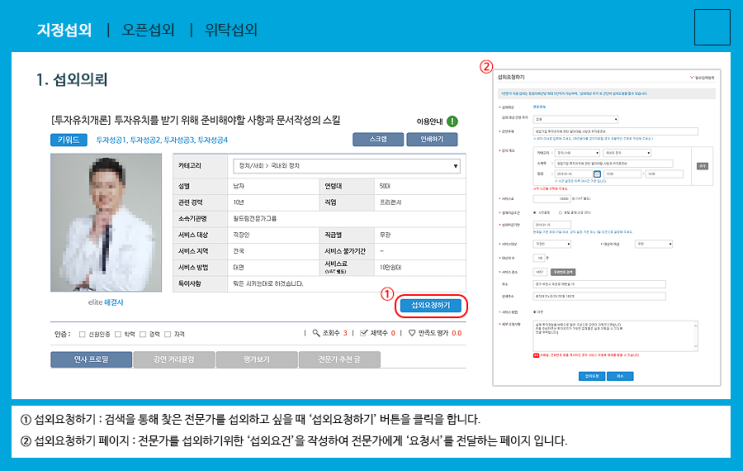Click the address input in request form
Screen dimensions: 743x471
coord(599,284)
